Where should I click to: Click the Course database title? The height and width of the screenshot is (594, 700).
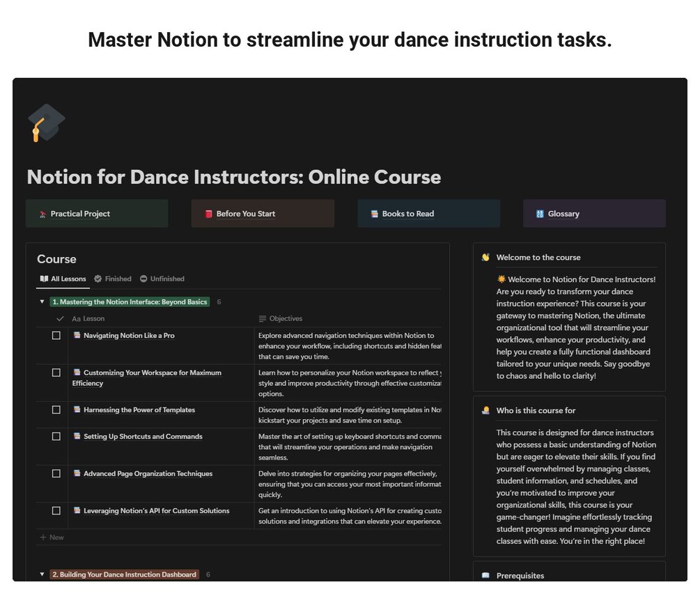coord(56,259)
